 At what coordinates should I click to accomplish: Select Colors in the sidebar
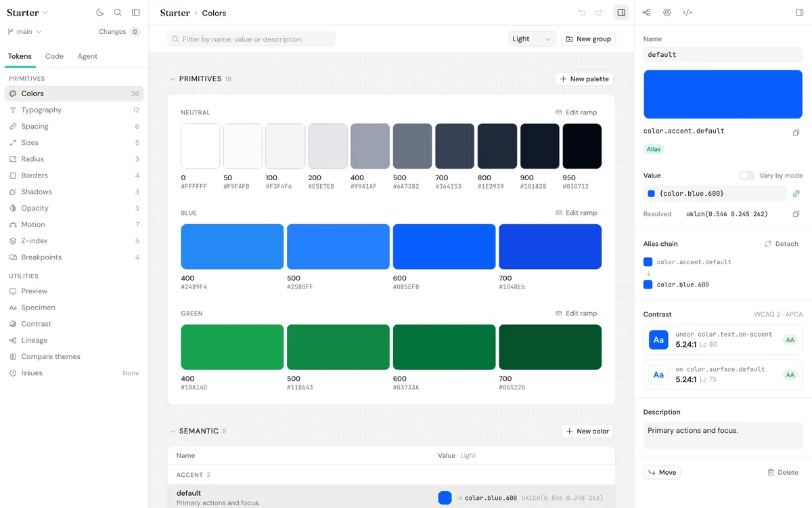tap(74, 93)
